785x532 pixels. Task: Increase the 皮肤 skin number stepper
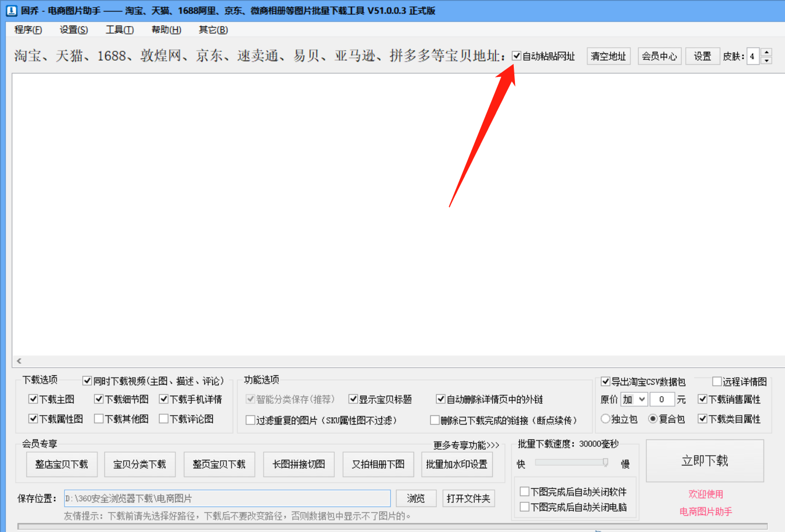coord(765,53)
